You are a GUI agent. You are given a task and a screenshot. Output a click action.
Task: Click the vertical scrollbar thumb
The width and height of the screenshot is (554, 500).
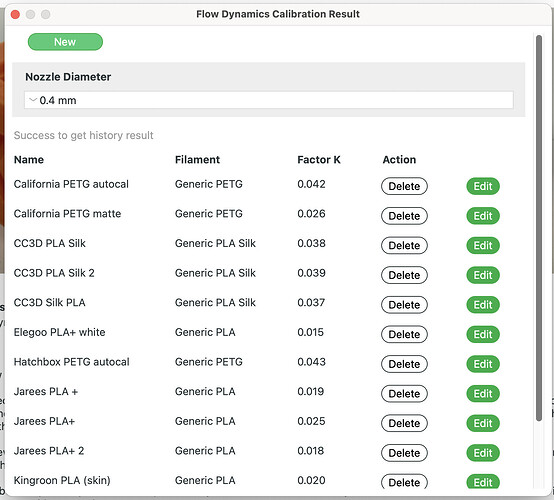(538, 228)
